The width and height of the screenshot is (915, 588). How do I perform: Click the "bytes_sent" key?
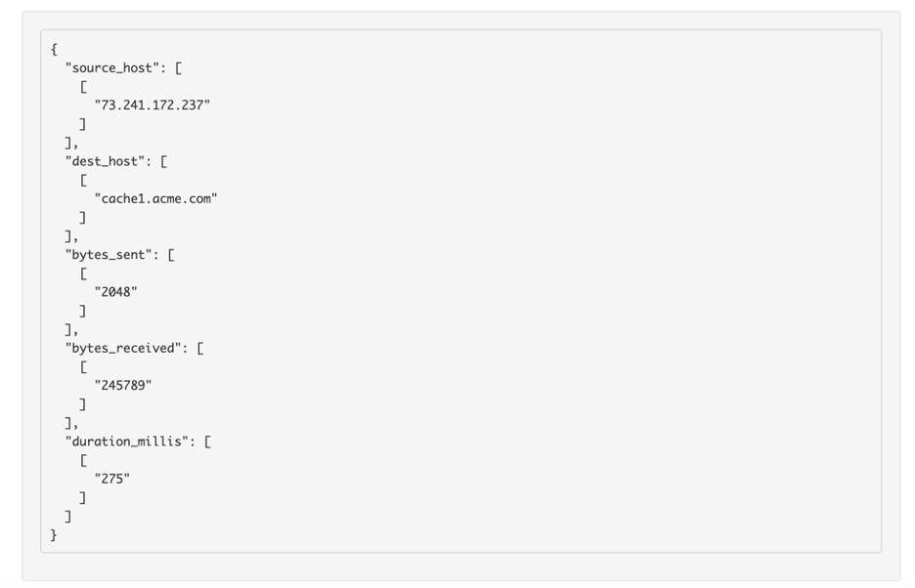(109, 255)
